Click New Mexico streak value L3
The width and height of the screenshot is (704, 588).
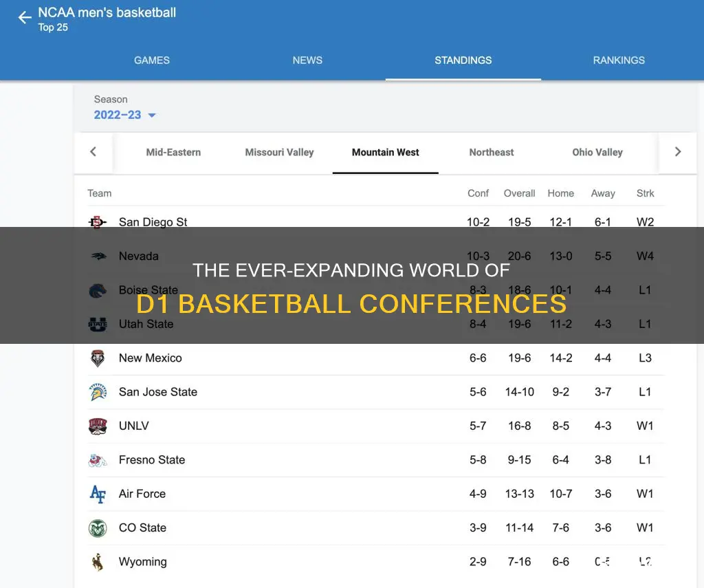pos(645,358)
